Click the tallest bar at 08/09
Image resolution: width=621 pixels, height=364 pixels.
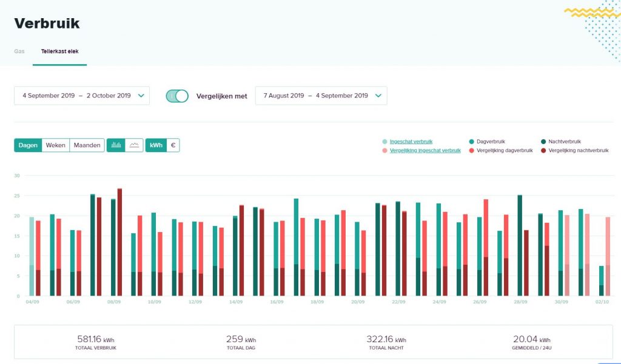pyautogui.click(x=119, y=242)
